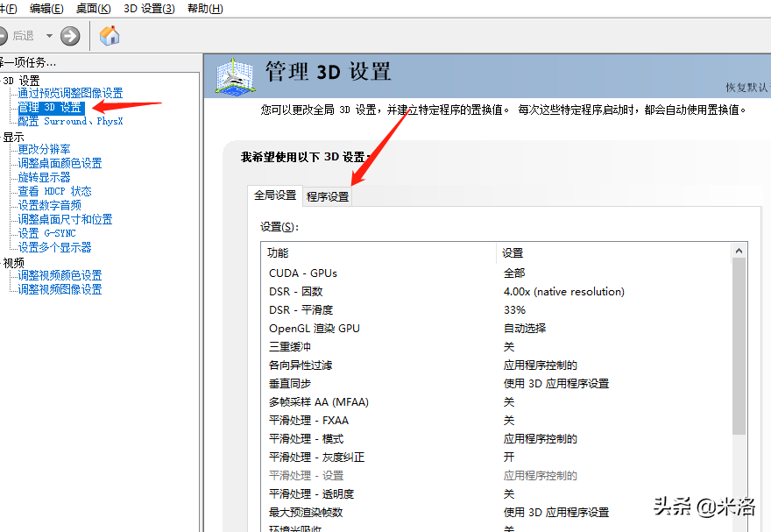Select the DSR - 因数 row
The height and width of the screenshot is (532, 771).
click(x=497, y=292)
